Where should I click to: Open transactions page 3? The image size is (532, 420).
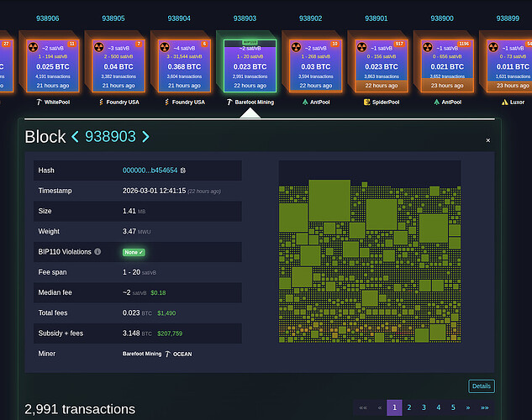pos(424,407)
